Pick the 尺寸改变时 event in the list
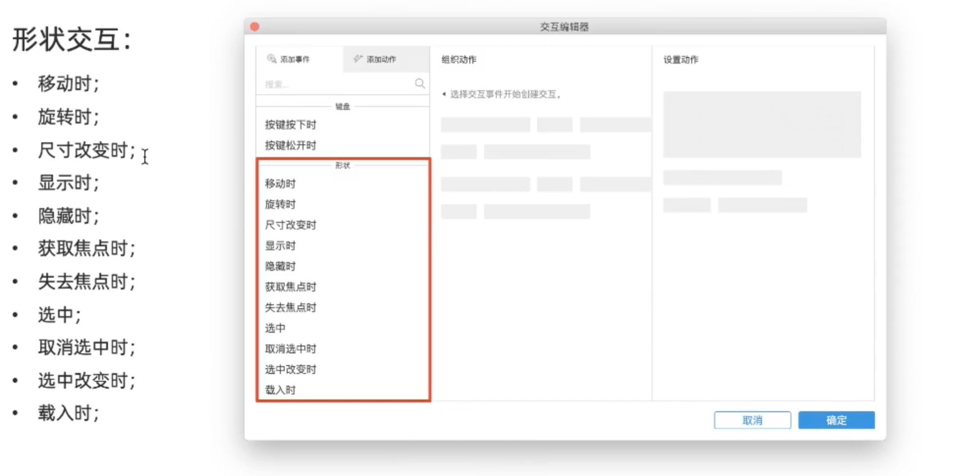Viewport: 980px width, 476px height. click(291, 225)
